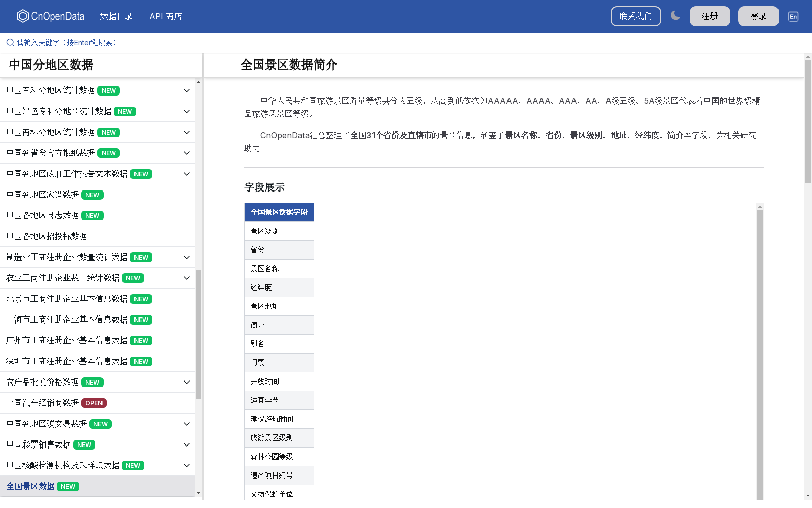Expand 中国各省份官方报纸数据 chevron
The width and height of the screenshot is (812, 508).
pyautogui.click(x=187, y=153)
